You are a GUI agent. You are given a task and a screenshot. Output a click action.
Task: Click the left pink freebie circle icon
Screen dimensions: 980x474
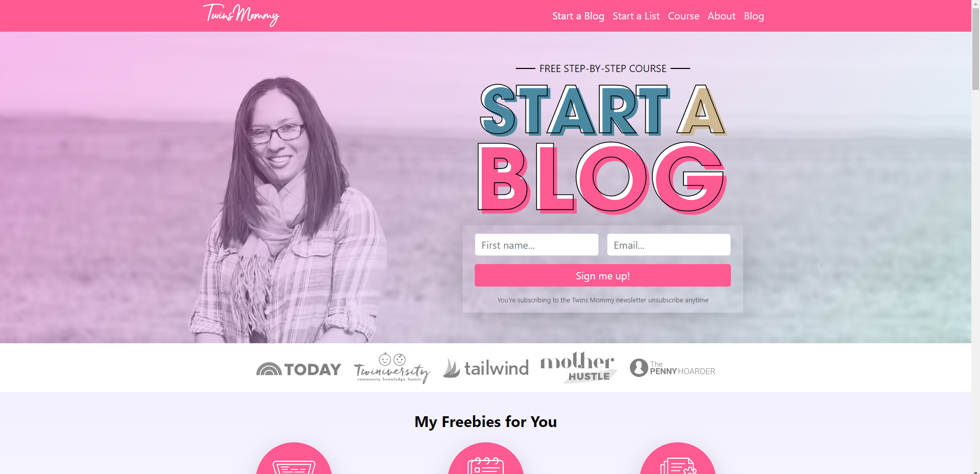(x=294, y=458)
